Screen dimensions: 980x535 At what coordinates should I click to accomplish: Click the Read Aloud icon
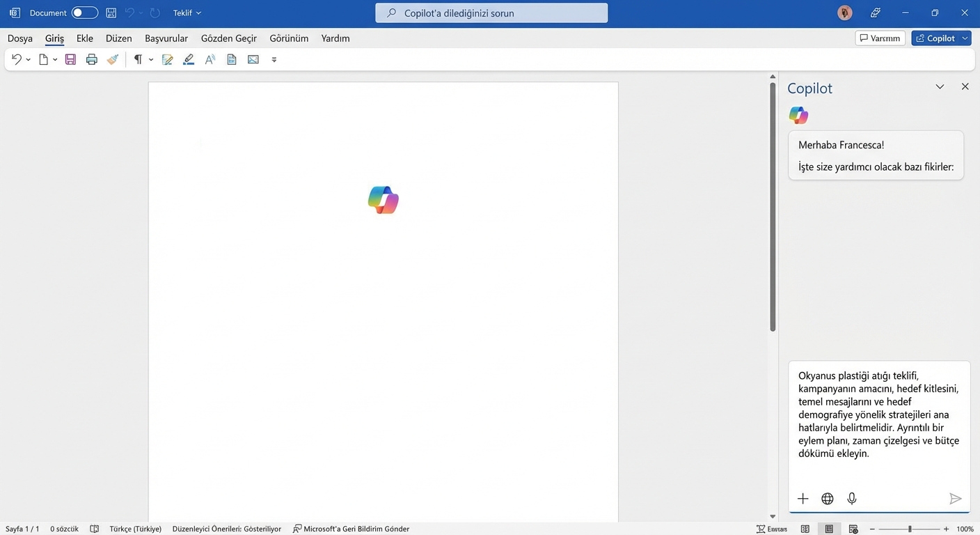pos(210,60)
